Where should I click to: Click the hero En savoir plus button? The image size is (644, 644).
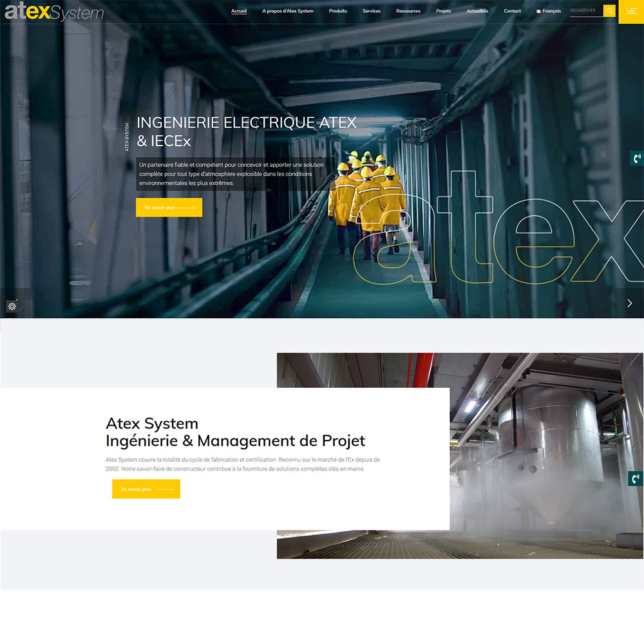click(169, 207)
